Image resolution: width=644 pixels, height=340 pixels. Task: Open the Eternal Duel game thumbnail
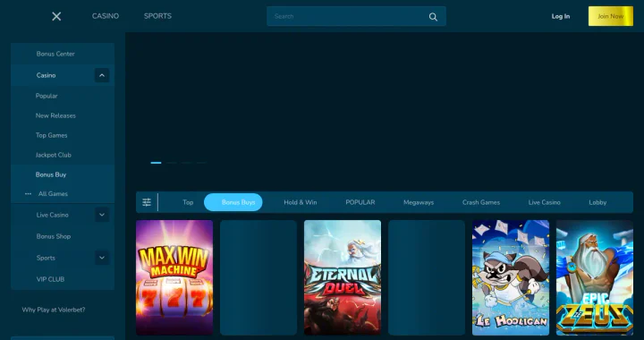(343, 277)
